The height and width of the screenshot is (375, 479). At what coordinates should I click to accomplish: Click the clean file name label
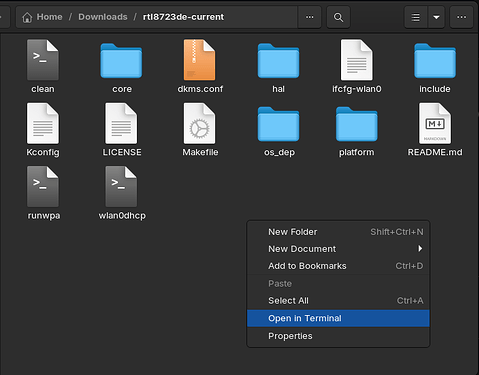(43, 89)
